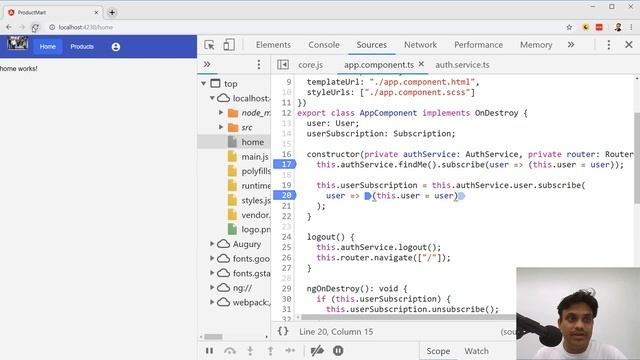Open the Products page link
Image resolution: width=640 pixels, height=360 pixels.
tap(82, 47)
